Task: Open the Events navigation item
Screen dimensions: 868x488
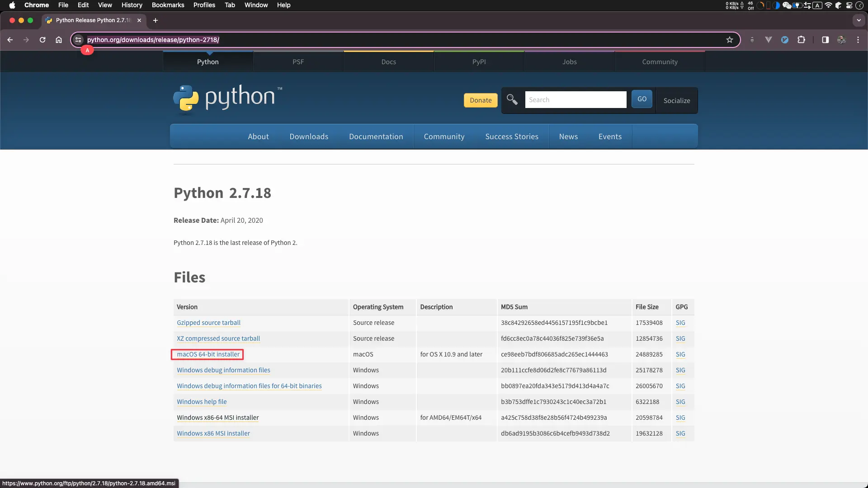Action: click(610, 136)
